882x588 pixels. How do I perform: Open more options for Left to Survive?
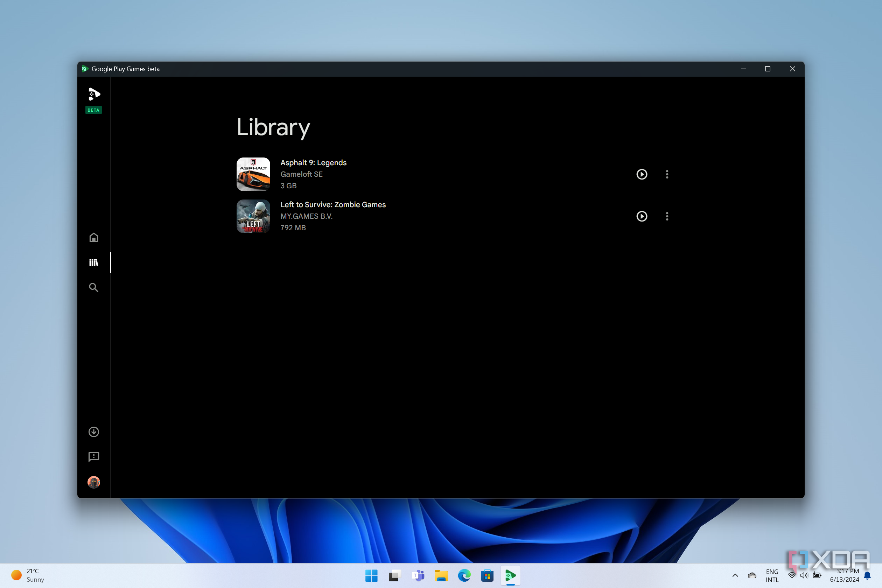[667, 216]
